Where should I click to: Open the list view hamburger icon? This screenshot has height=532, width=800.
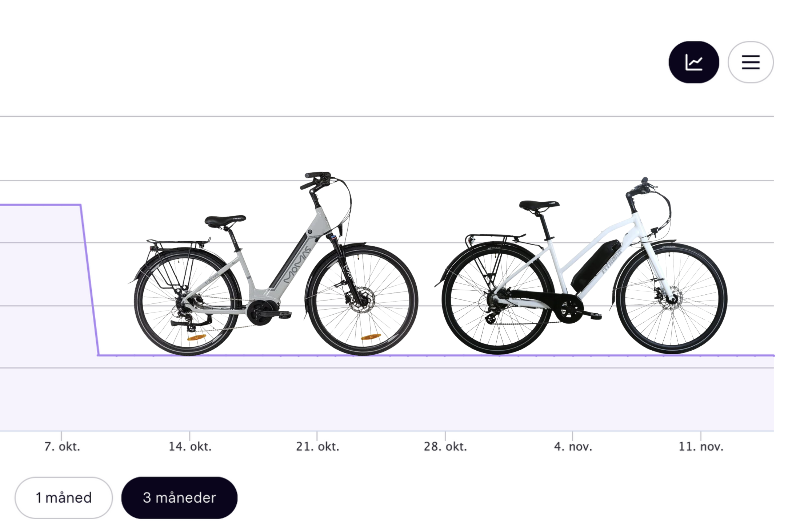click(x=751, y=62)
